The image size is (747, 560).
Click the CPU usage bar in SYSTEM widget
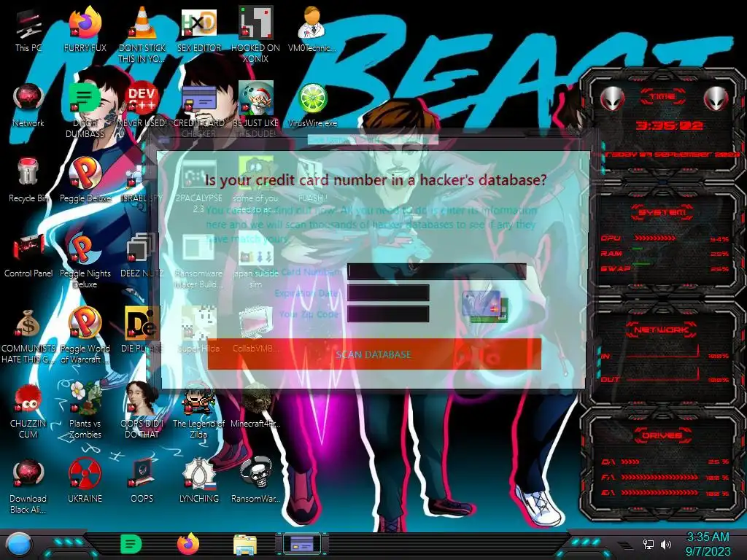pyautogui.click(x=655, y=238)
